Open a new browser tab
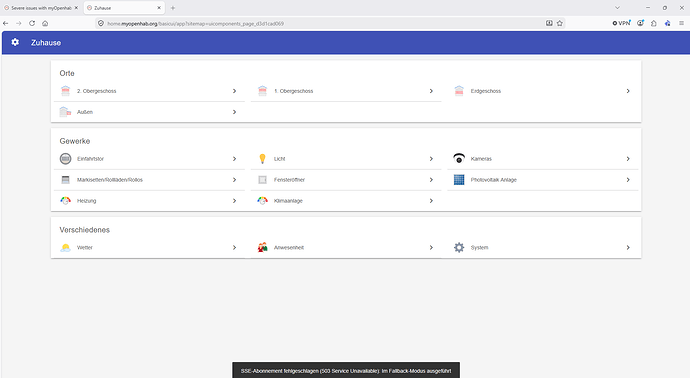Screen dimensions: 690x378 tap(172, 8)
